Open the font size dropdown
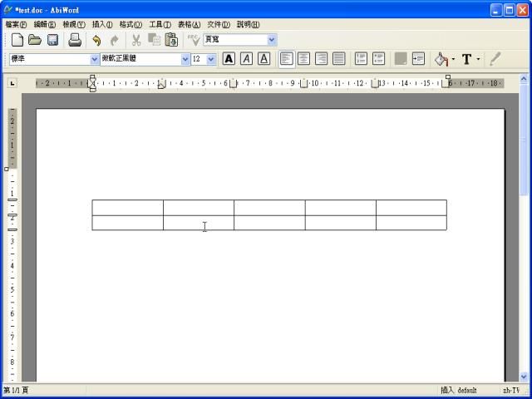 [210, 59]
